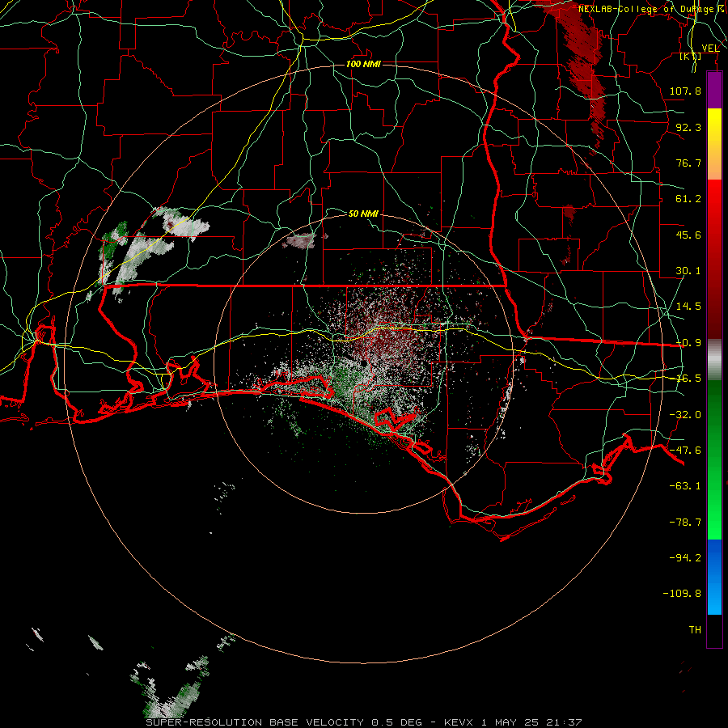Click the yellow-orange segment of velocity color bar
The height and width of the screenshot is (728, 728).
[x=714, y=144]
